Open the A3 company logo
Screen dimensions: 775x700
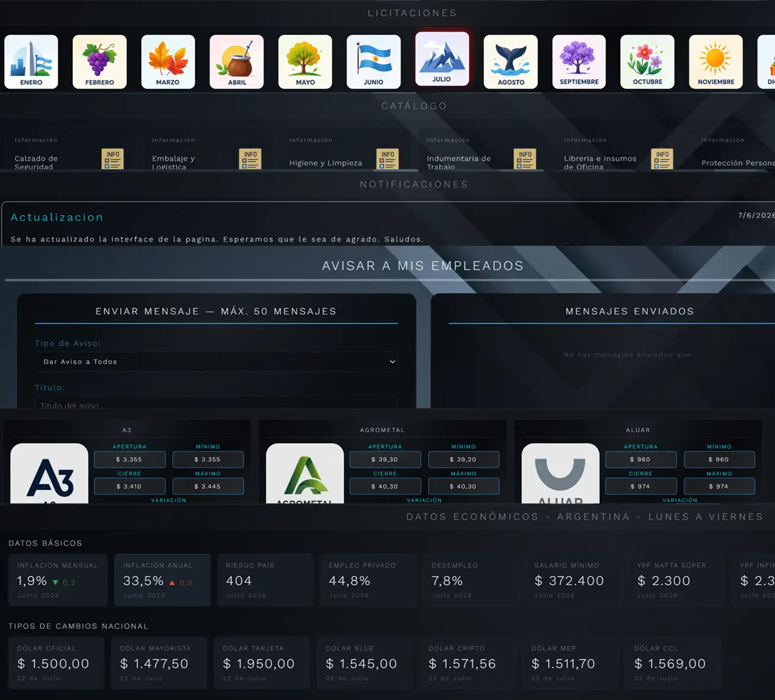50,474
